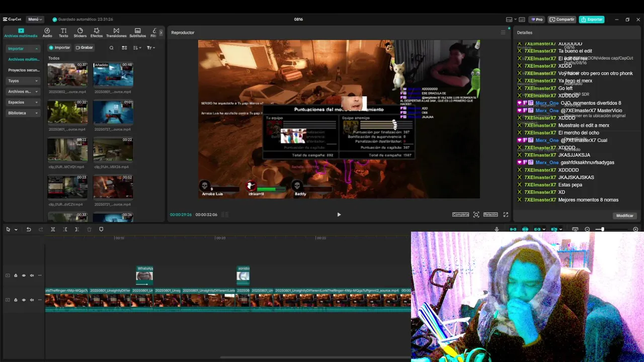Hide the upper overlay track
644x362 pixels.
tap(24, 276)
